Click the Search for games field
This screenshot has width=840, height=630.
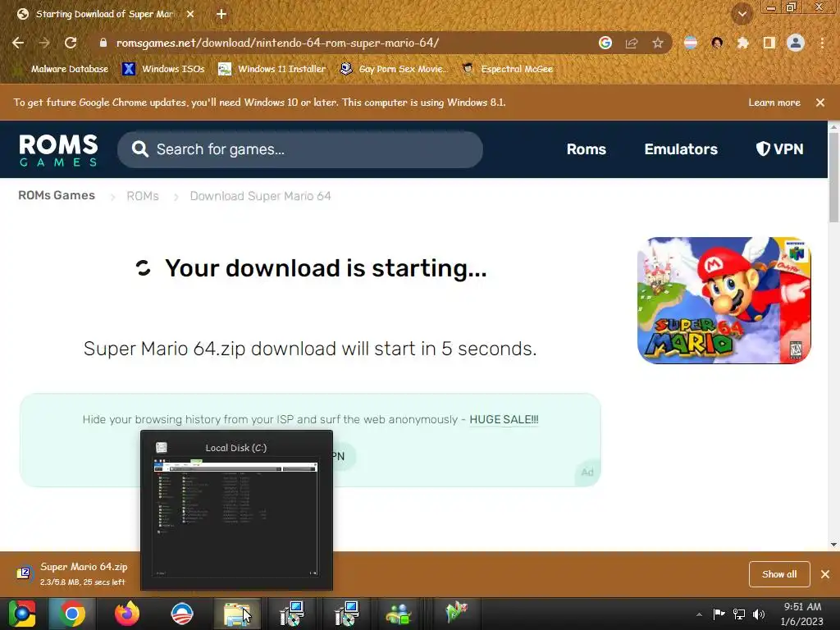pyautogui.click(x=300, y=149)
